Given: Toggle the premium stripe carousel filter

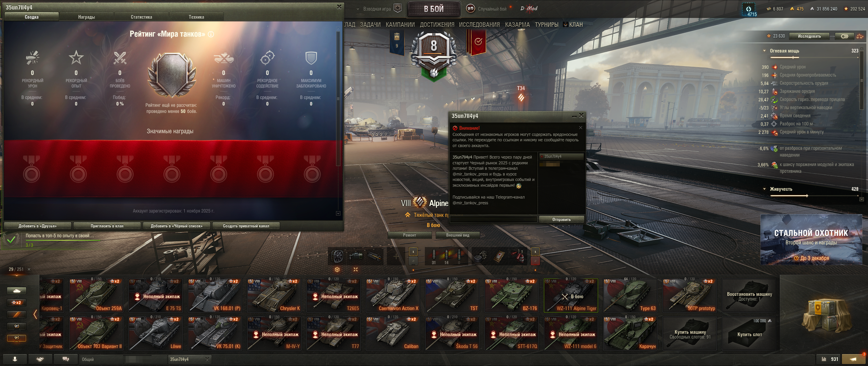Looking at the screenshot, I should [17, 314].
